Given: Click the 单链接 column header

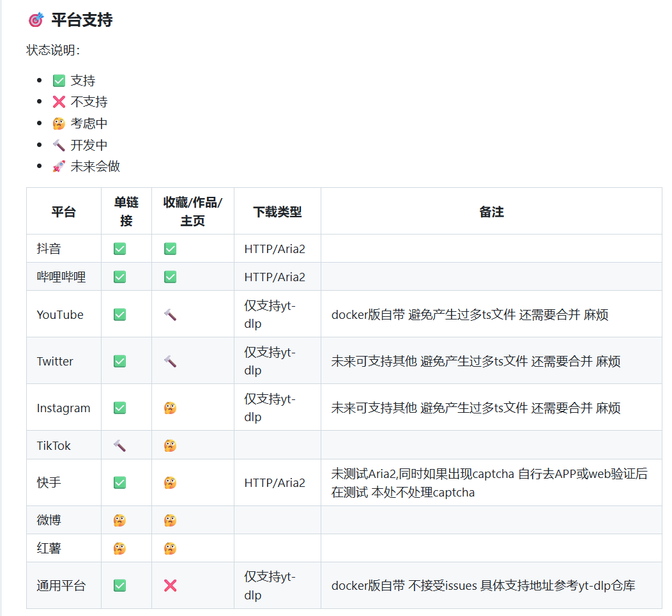Looking at the screenshot, I should (x=126, y=212).
